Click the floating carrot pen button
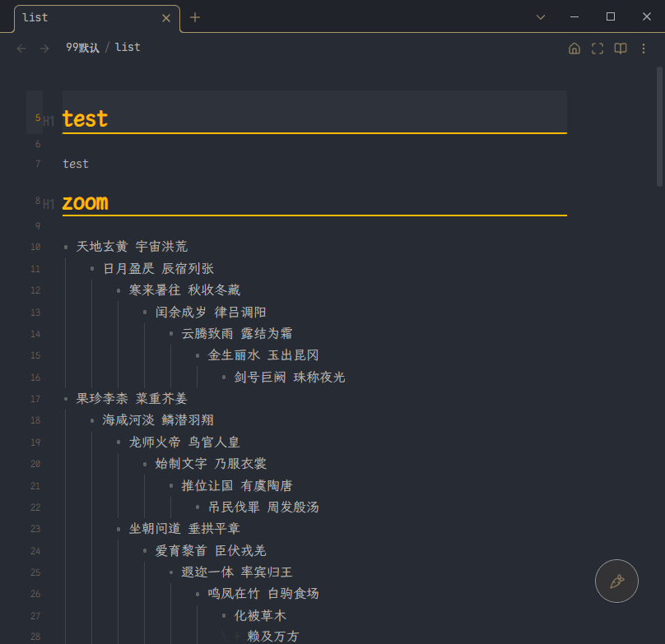 [x=616, y=581]
